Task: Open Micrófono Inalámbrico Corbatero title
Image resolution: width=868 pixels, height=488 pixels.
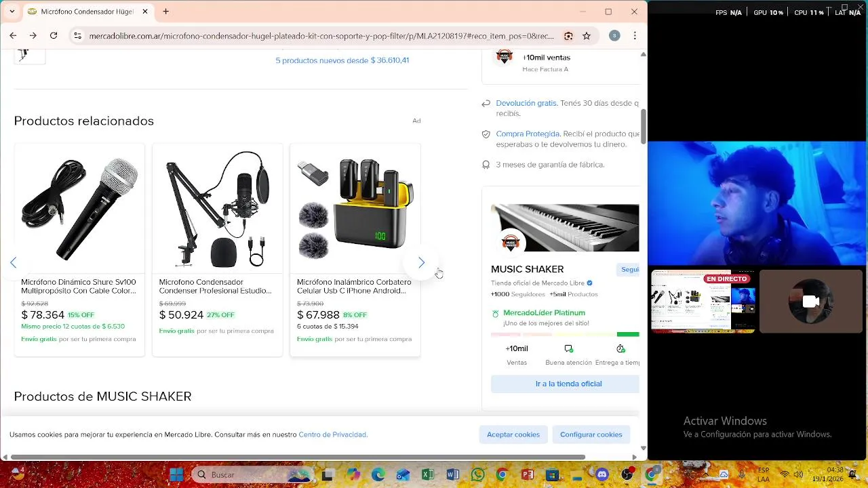Action: tap(354, 286)
